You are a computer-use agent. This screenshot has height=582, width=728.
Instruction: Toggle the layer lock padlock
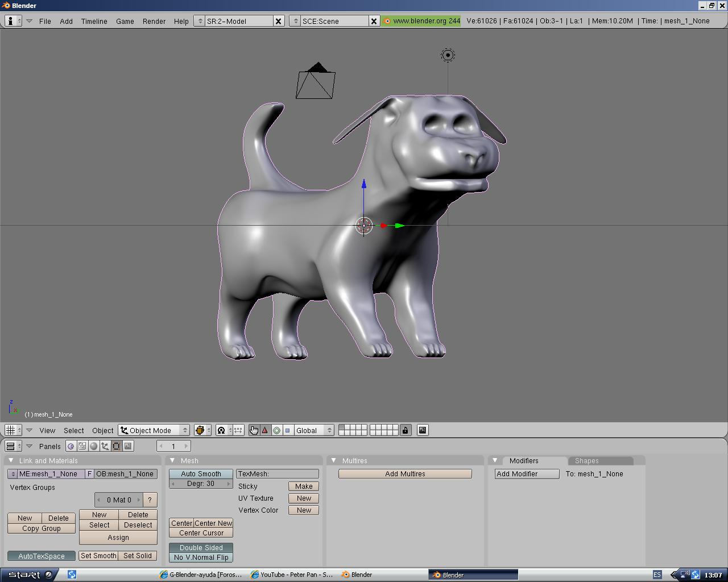[406, 430]
